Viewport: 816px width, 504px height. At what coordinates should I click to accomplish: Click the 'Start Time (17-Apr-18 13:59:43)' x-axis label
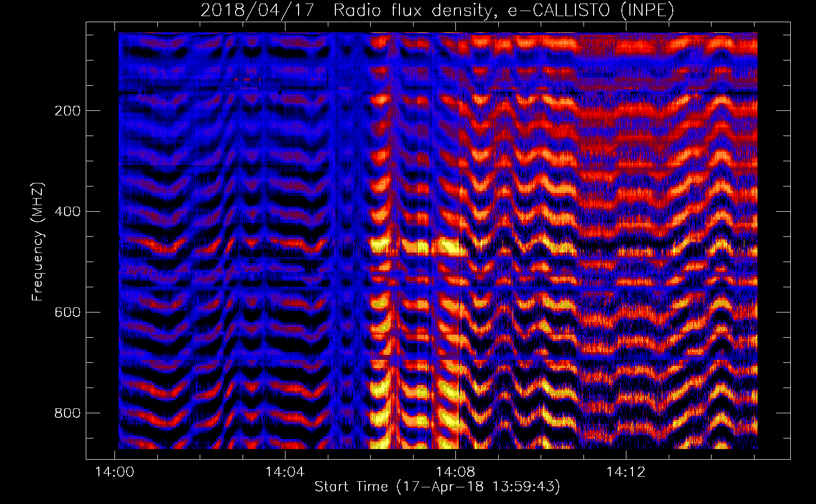[437, 487]
